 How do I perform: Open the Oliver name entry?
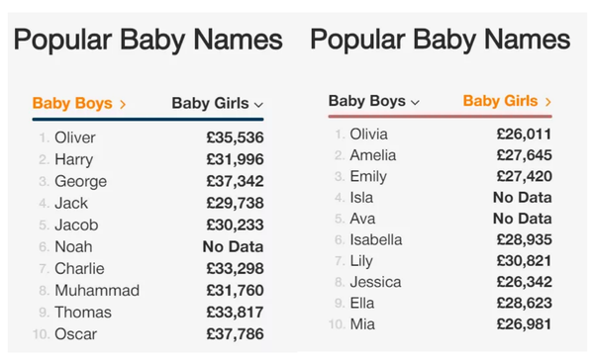click(75, 137)
